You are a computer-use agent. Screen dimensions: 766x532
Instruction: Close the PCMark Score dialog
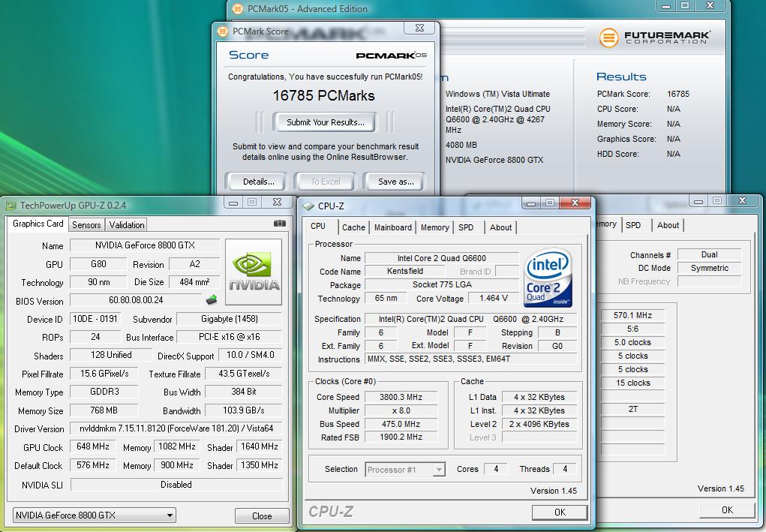[x=419, y=28]
